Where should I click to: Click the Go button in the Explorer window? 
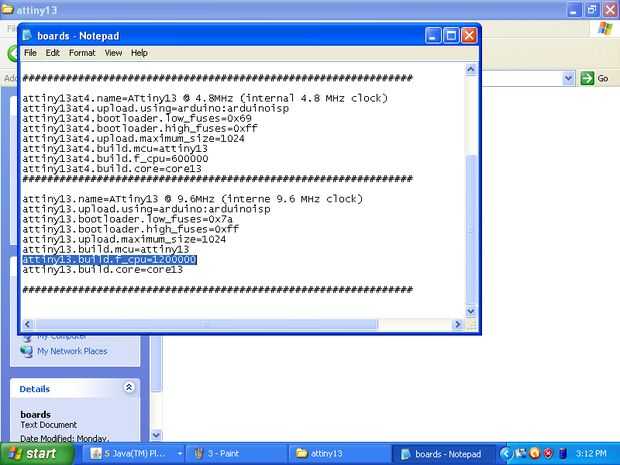tap(594, 78)
